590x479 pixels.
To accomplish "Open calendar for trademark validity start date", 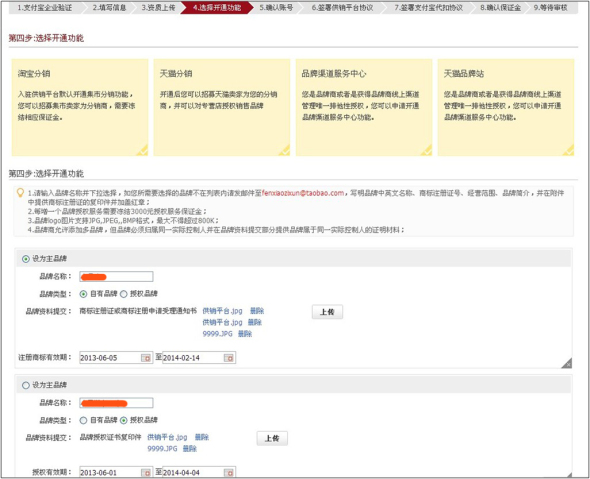I will pos(146,358).
